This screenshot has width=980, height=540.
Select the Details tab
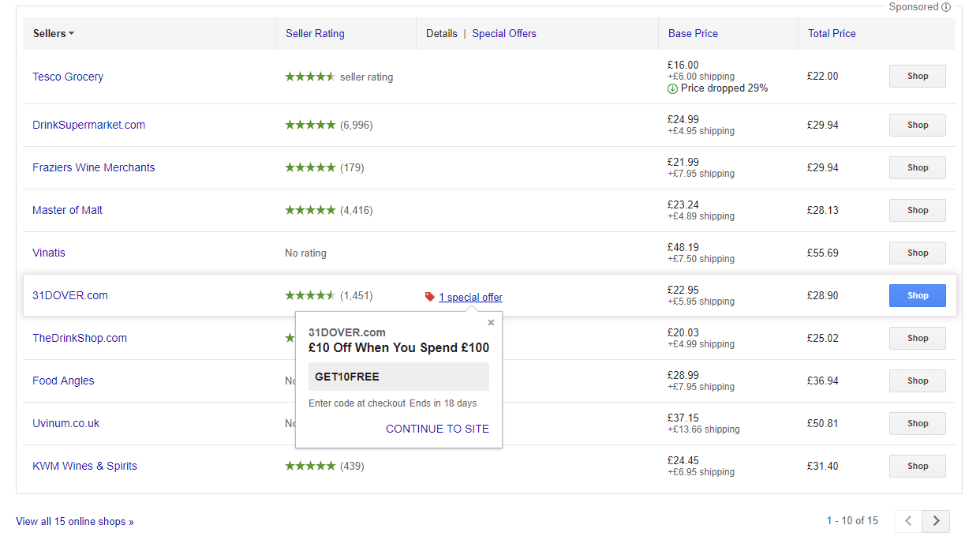pyautogui.click(x=442, y=33)
